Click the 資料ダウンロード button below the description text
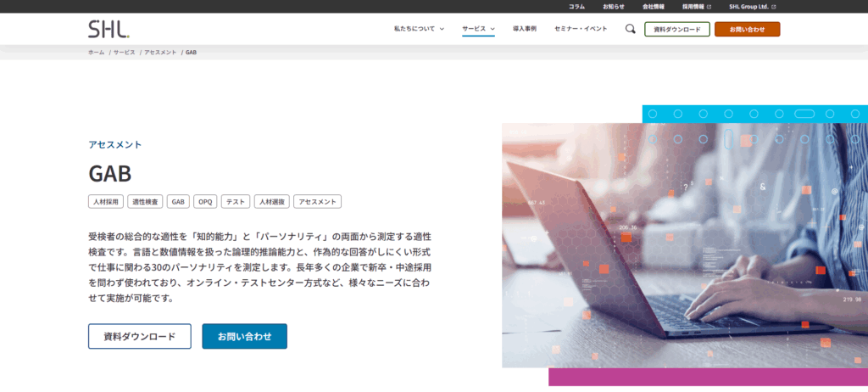 click(139, 336)
